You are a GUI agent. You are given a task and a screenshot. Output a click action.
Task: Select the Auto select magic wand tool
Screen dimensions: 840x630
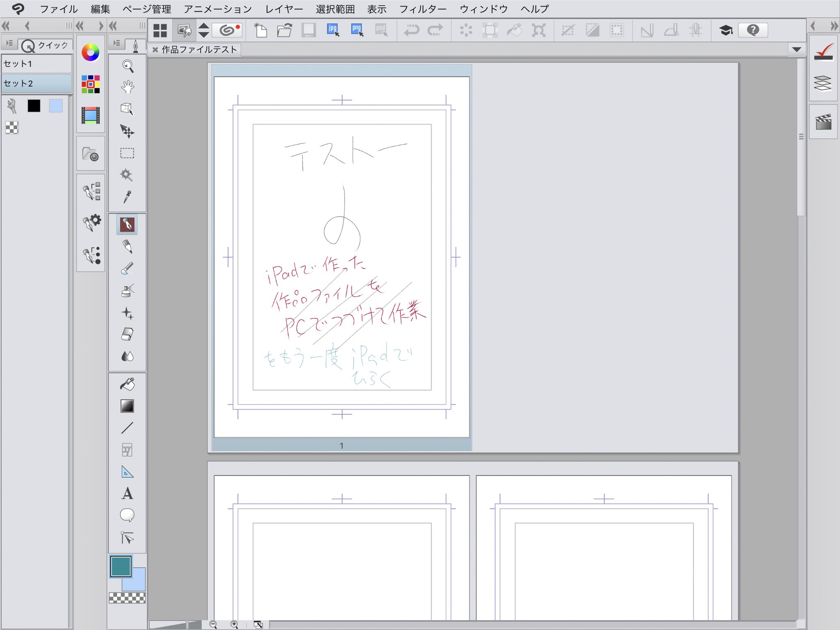pos(127,175)
